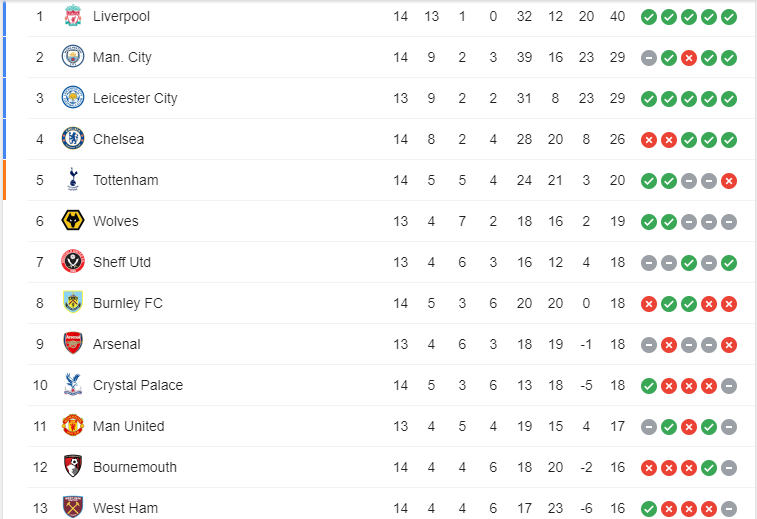Screen dimensions: 757x519
Task: Click the Crystal Palace club crest
Action: click(x=72, y=385)
